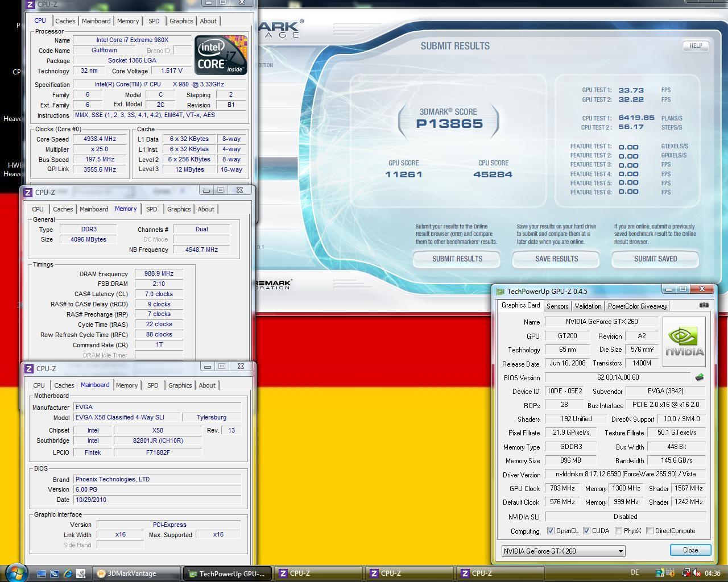Click the 3DMark score P13865
Image resolution: width=728 pixels, height=582 pixels.
point(449,124)
